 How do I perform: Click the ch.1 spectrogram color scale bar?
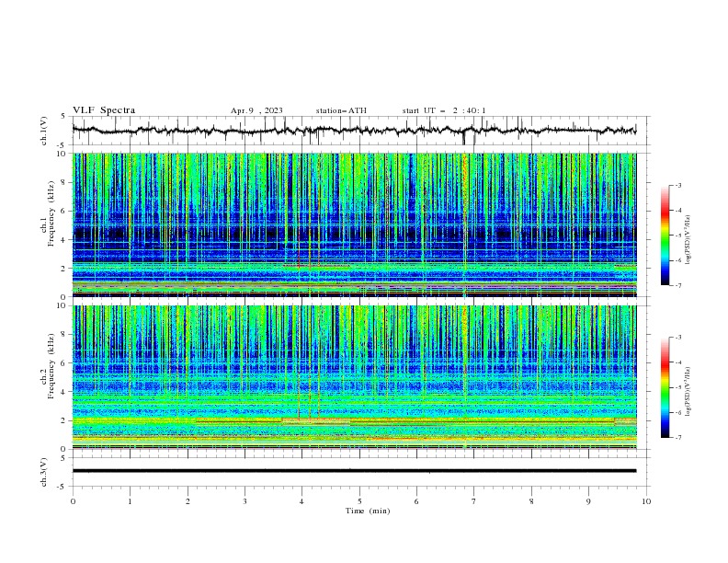[x=665, y=236]
